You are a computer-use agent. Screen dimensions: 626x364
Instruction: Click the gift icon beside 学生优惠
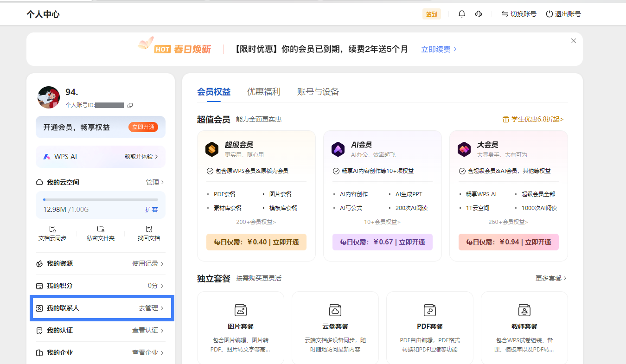tap(506, 119)
